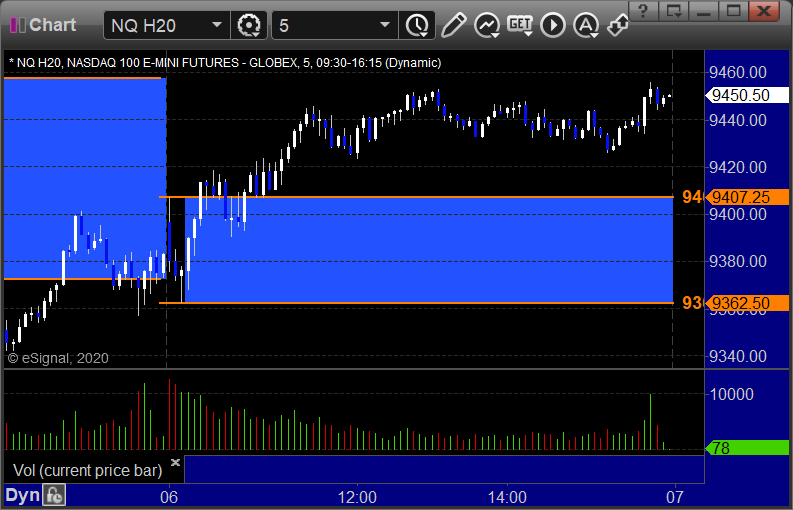Image resolution: width=793 pixels, height=510 pixels.
Task: Open the GET studies menu
Action: click(520, 25)
